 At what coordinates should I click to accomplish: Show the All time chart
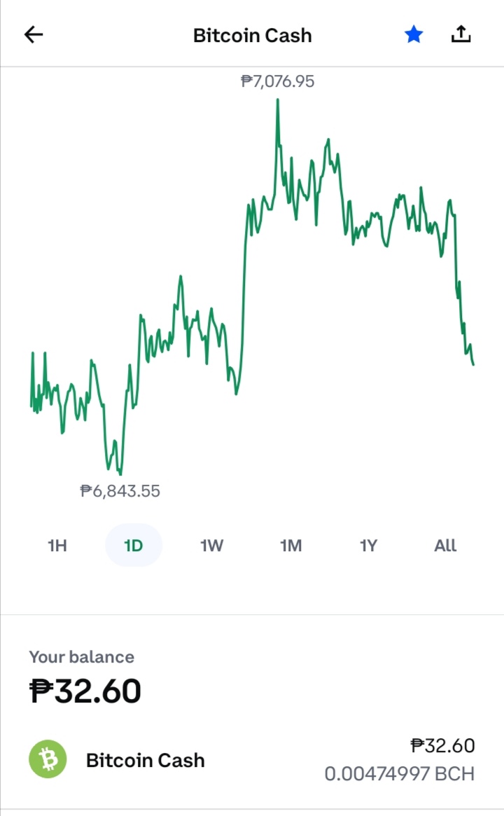(x=445, y=546)
